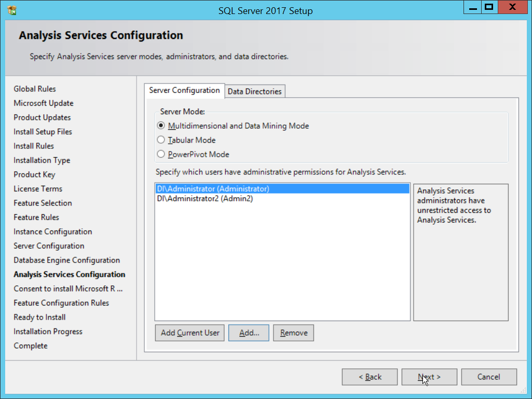Image resolution: width=532 pixels, height=399 pixels.
Task: Select DI\Administrator in the users list
Action: [x=213, y=189]
